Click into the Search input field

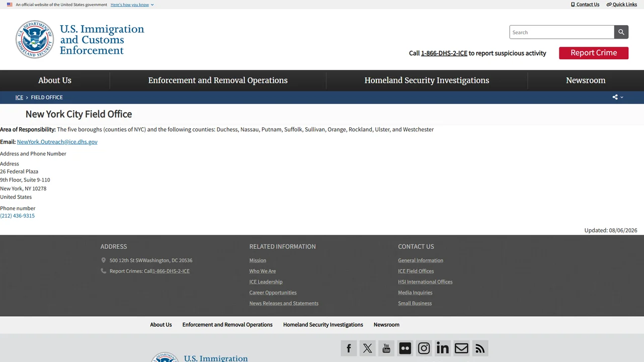[561, 32]
